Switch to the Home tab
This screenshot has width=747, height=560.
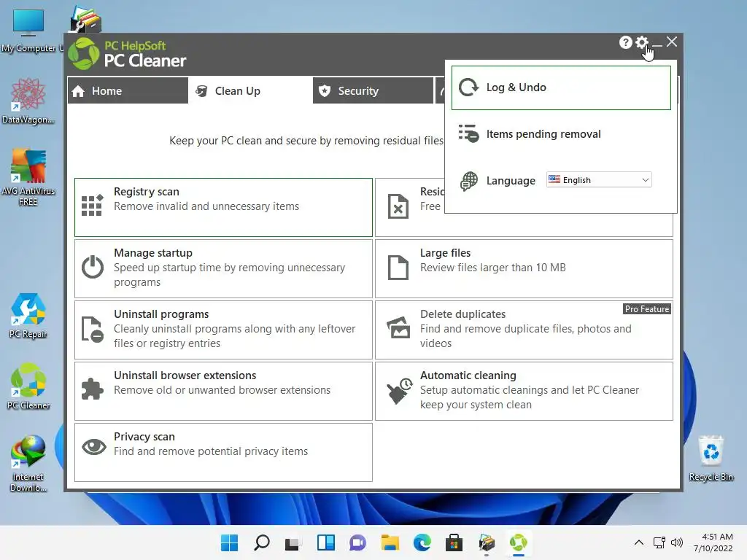128,90
